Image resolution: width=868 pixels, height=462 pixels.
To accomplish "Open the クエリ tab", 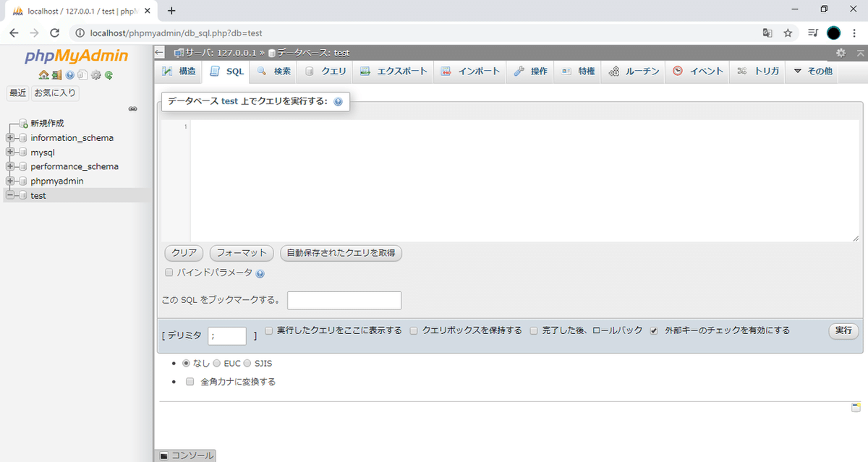I will [325, 71].
